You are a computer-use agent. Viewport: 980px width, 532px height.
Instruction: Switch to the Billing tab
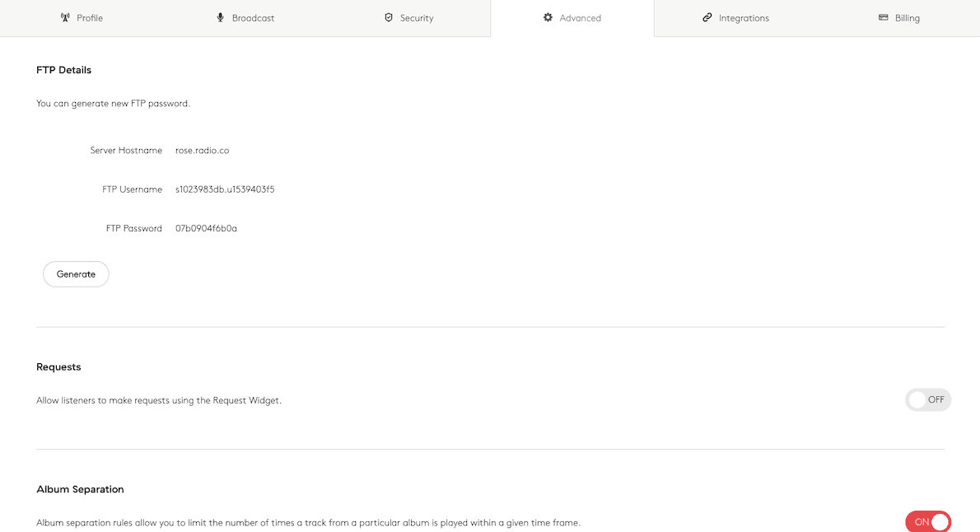click(x=908, y=18)
